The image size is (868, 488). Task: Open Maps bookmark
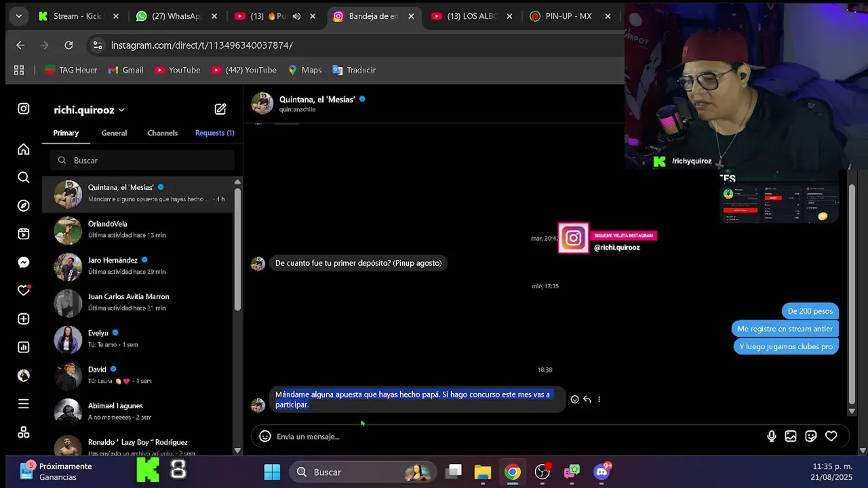[x=304, y=70]
